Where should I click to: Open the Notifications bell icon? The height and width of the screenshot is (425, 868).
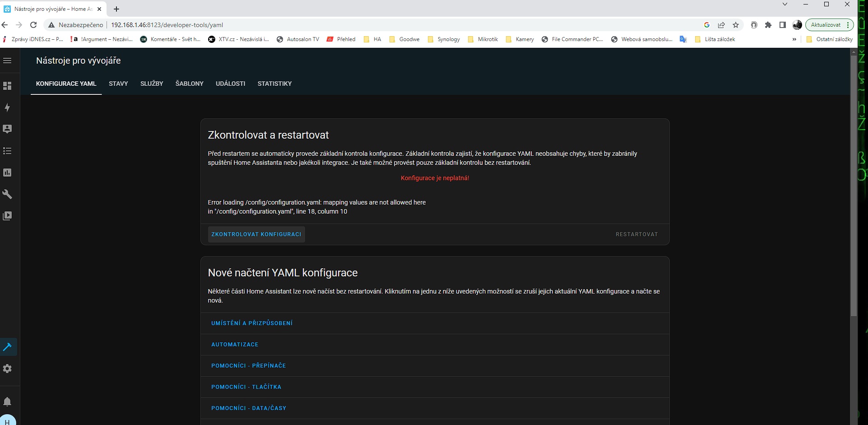coord(7,402)
